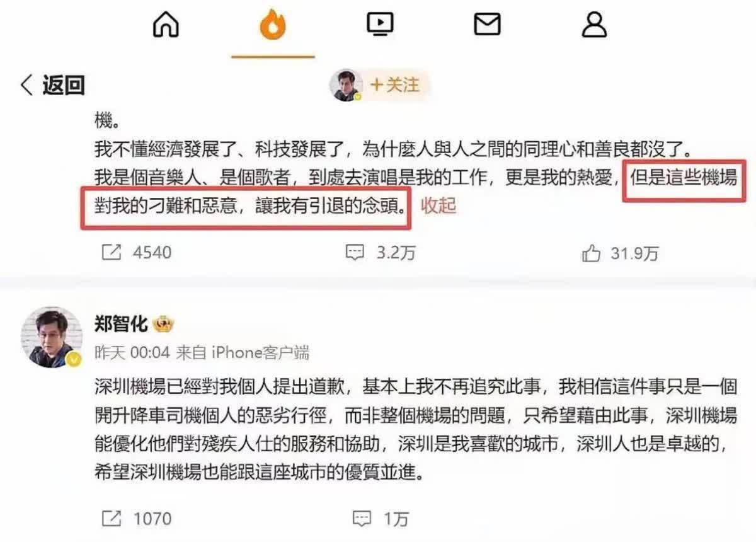The image size is (756, 542).
Task: Follow the author via +关注
Action: pyautogui.click(x=395, y=84)
